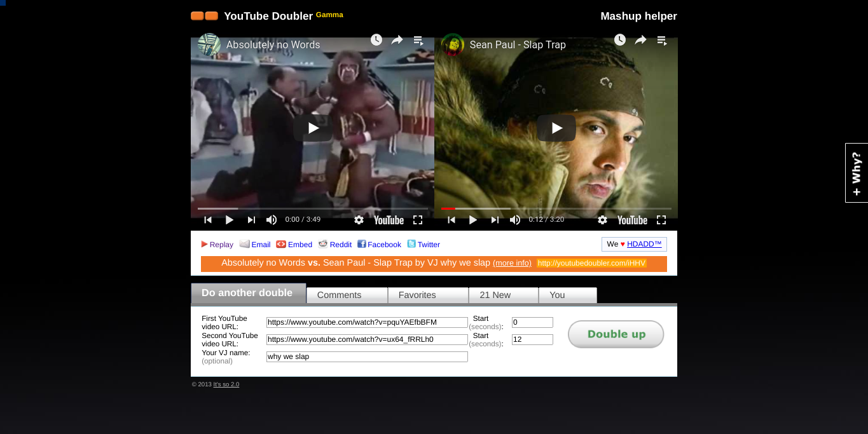Image resolution: width=868 pixels, height=434 pixels.
Task: Open the You tab
Action: (568, 295)
